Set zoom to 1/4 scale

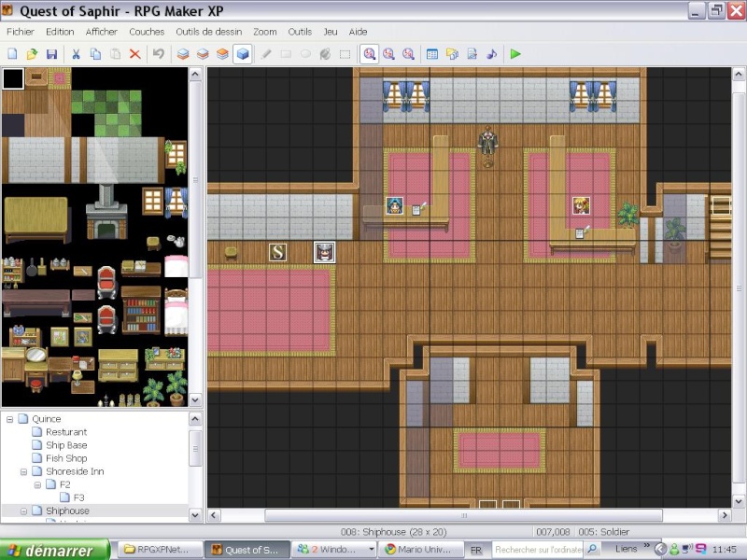click(408, 54)
